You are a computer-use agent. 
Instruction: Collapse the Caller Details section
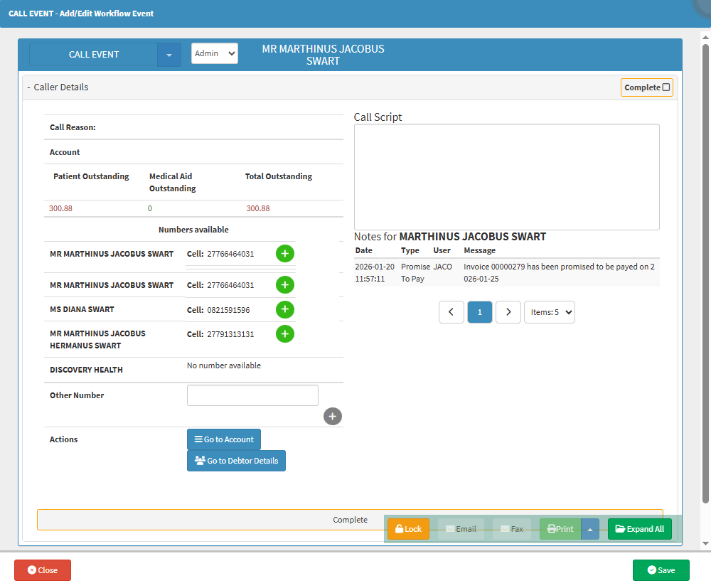(x=28, y=87)
